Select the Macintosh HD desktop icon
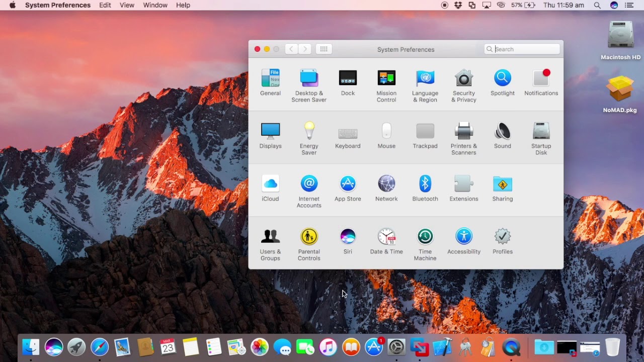The width and height of the screenshot is (644, 362). pyautogui.click(x=620, y=41)
